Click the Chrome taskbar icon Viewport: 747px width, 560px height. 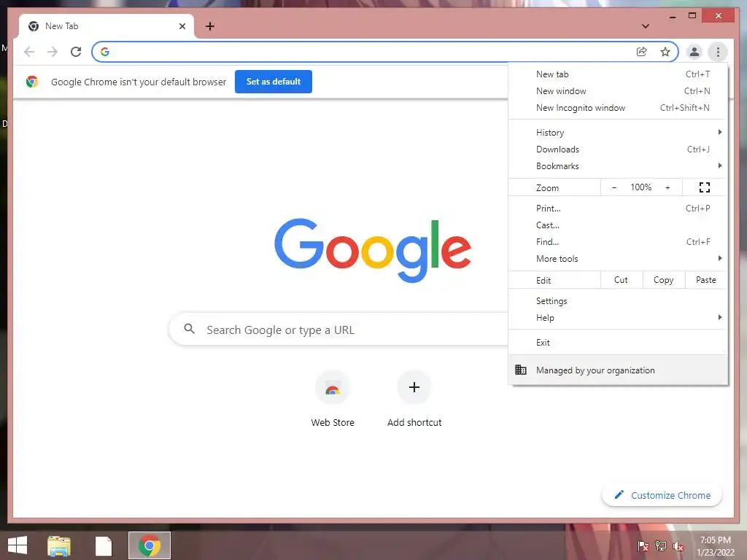pyautogui.click(x=150, y=545)
